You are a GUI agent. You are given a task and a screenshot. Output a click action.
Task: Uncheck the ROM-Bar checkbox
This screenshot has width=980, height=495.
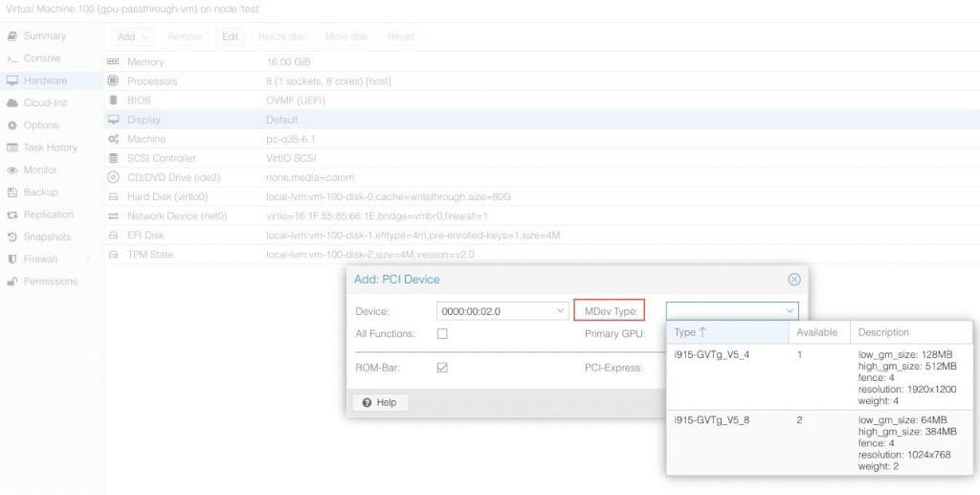pyautogui.click(x=442, y=368)
